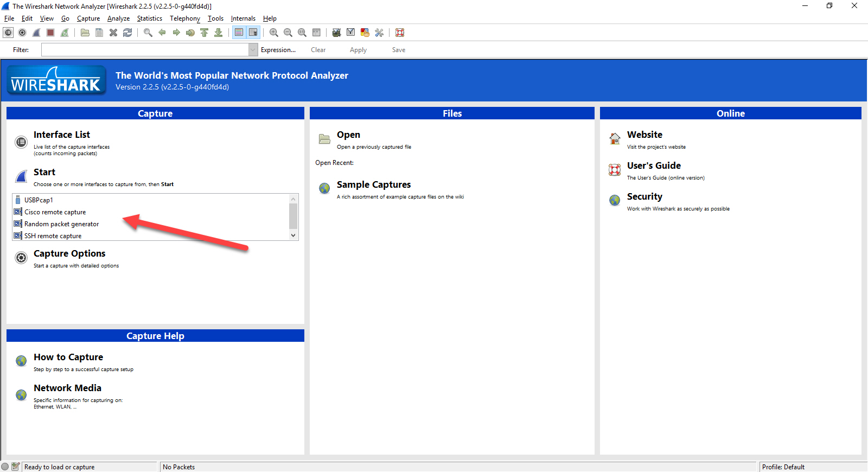The height and width of the screenshot is (472, 868).
Task: Click inside the Filter text field
Action: click(144, 50)
